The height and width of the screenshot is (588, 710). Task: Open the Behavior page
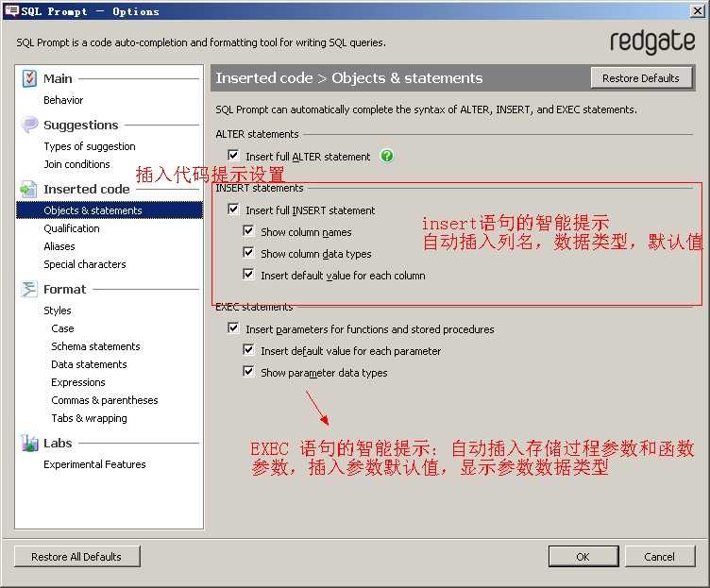coord(63,100)
